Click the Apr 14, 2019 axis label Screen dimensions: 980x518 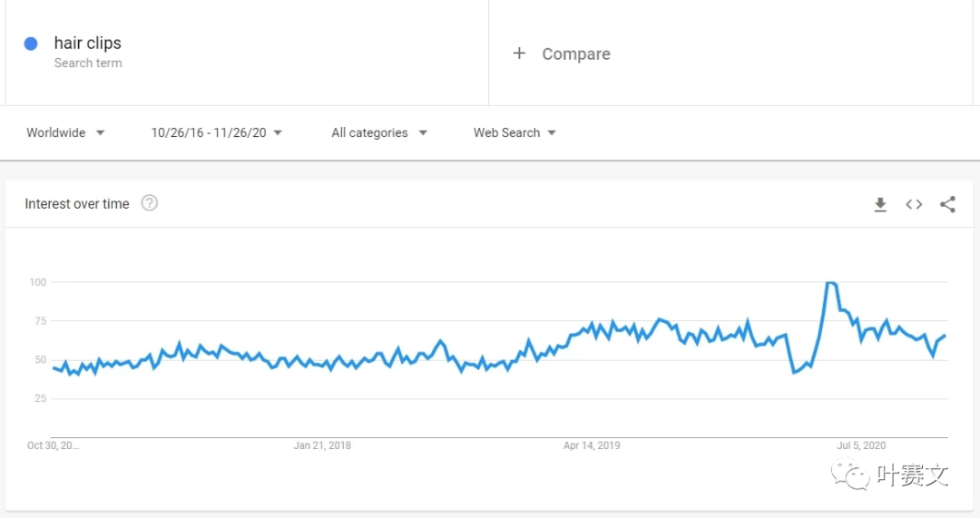pyautogui.click(x=592, y=445)
